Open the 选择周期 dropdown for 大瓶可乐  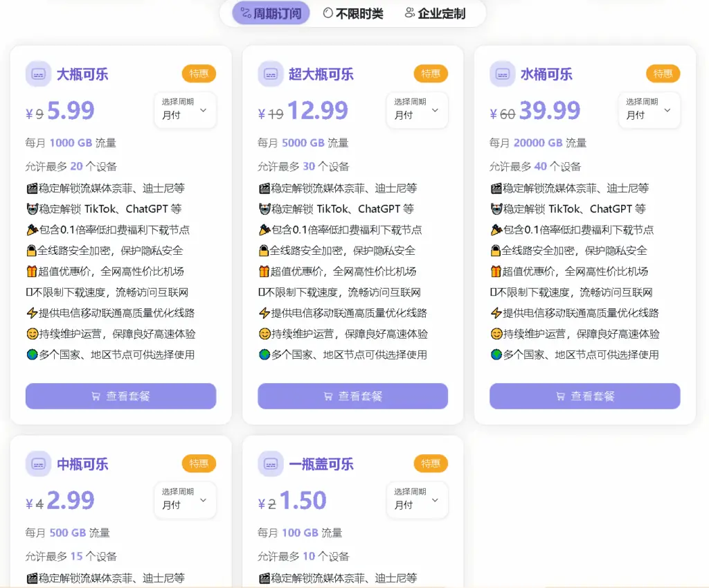pos(185,110)
